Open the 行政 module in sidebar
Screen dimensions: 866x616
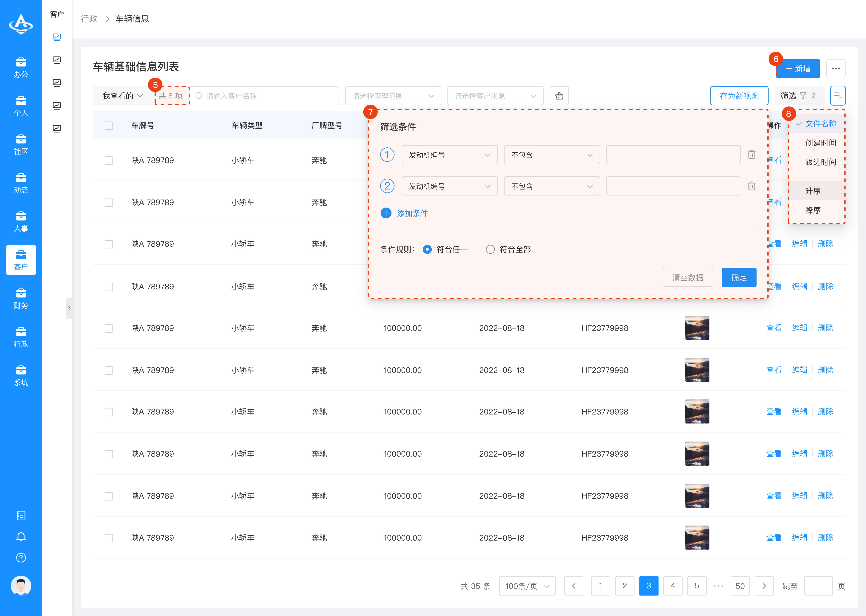pyautogui.click(x=21, y=337)
